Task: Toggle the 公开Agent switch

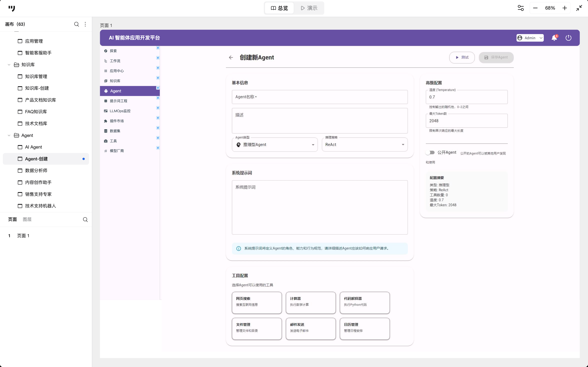Action: [x=430, y=152]
